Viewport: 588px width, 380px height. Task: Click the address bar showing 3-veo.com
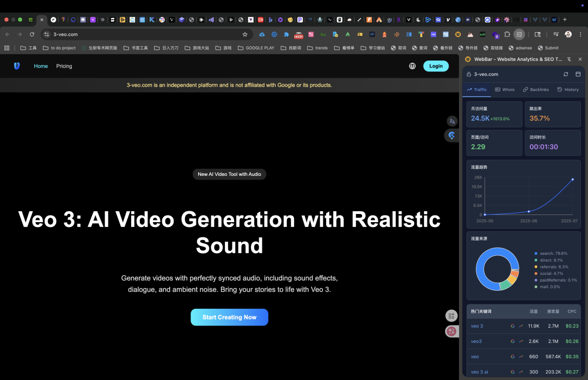point(146,34)
